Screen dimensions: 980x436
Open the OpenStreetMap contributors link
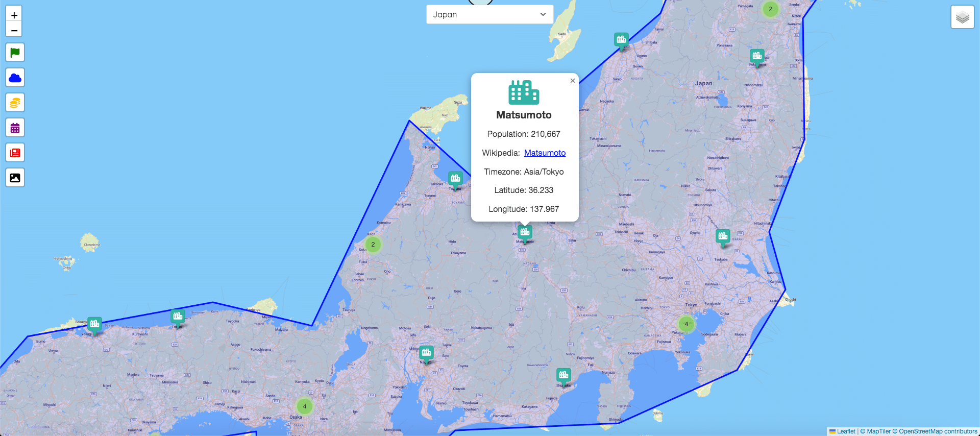(938, 431)
